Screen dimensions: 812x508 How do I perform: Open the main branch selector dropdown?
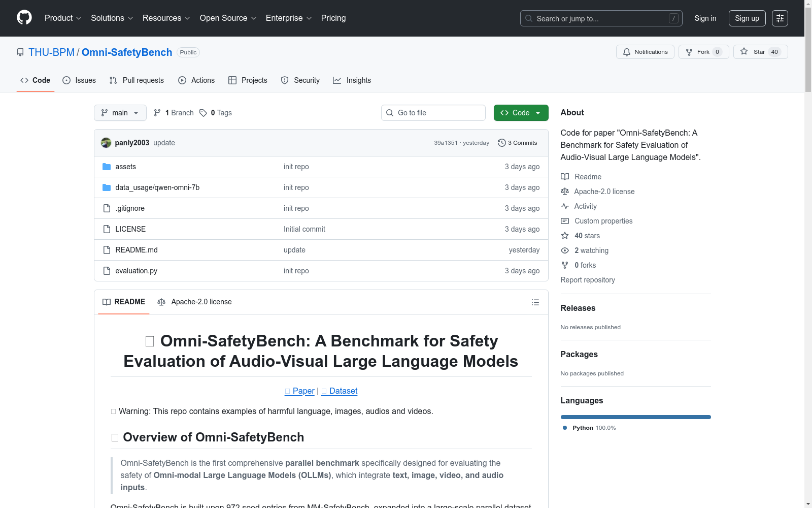click(120, 113)
